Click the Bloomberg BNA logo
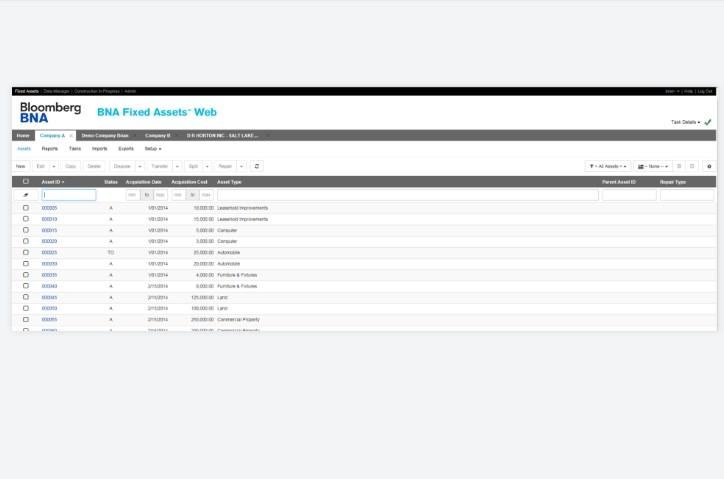 [50, 113]
